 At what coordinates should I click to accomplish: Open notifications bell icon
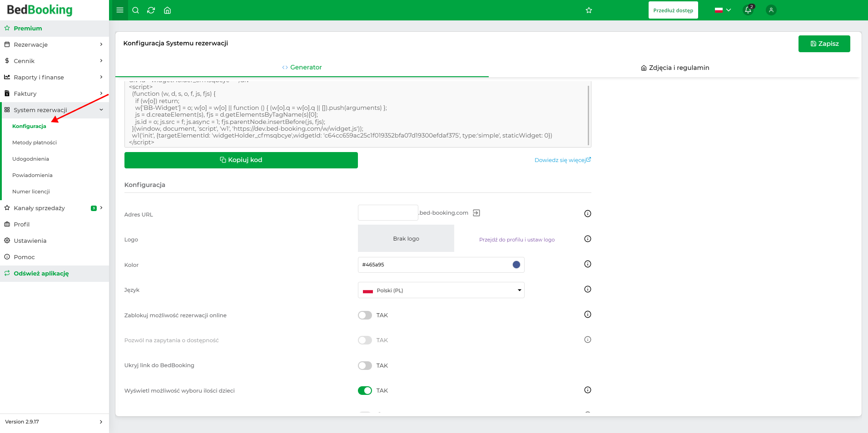tap(748, 10)
